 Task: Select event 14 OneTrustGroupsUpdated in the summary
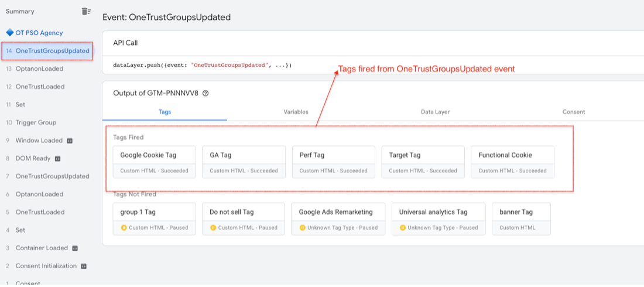point(47,51)
